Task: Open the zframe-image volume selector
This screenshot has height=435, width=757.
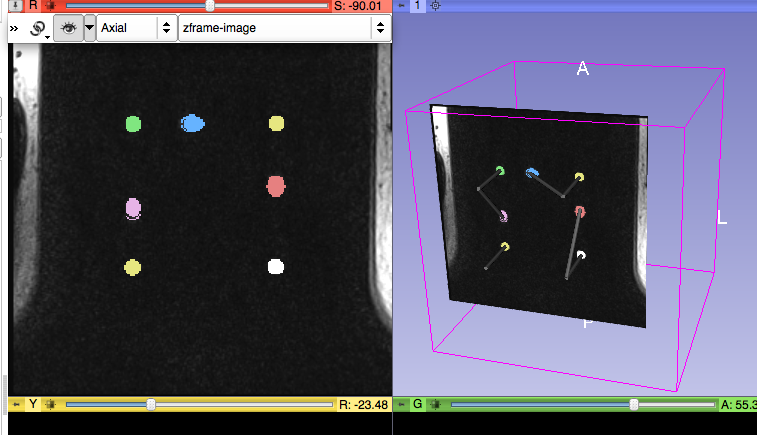Action: [283, 29]
